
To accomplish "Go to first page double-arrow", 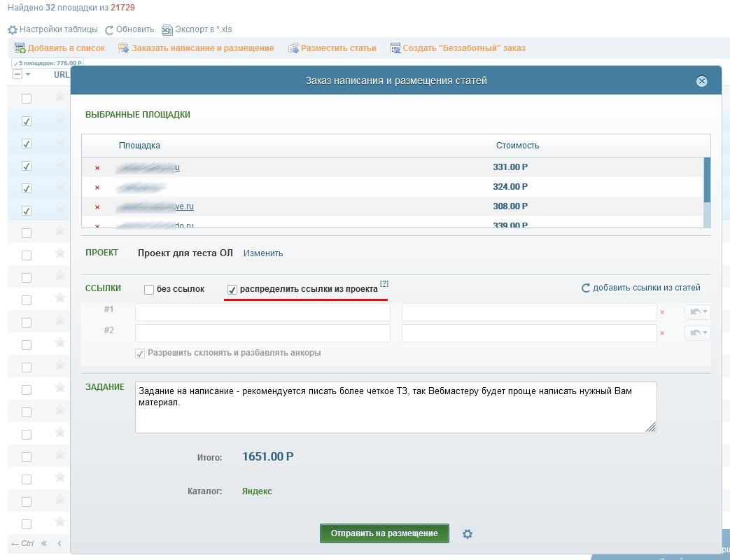I will point(44,543).
